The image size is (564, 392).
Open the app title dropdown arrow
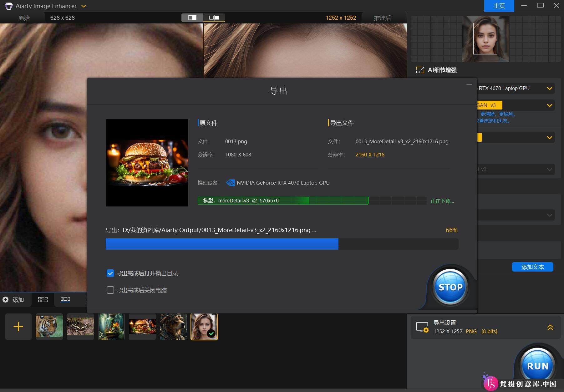click(x=84, y=6)
